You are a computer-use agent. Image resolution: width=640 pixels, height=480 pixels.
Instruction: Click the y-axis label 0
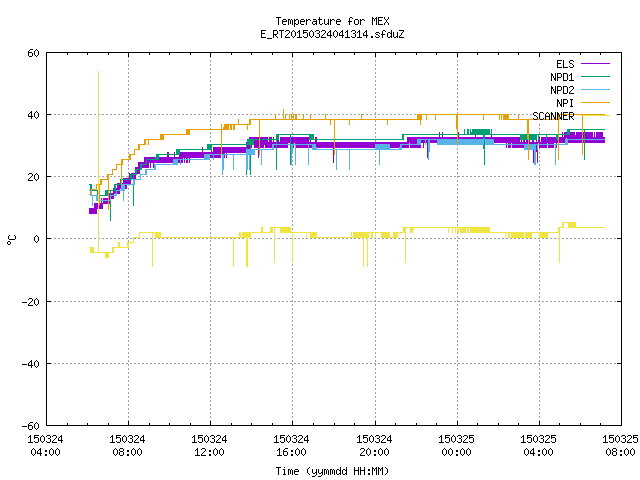pos(37,239)
